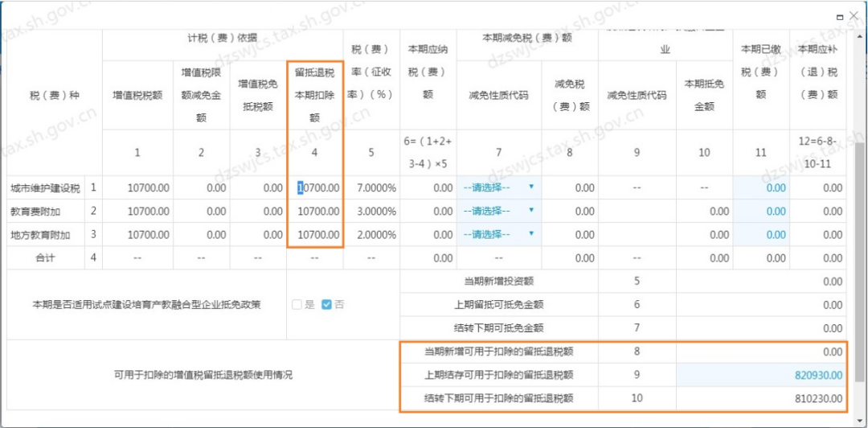
Task: Click the 当期新增可用于扣除的留抵退税额 label
Action: tap(499, 352)
